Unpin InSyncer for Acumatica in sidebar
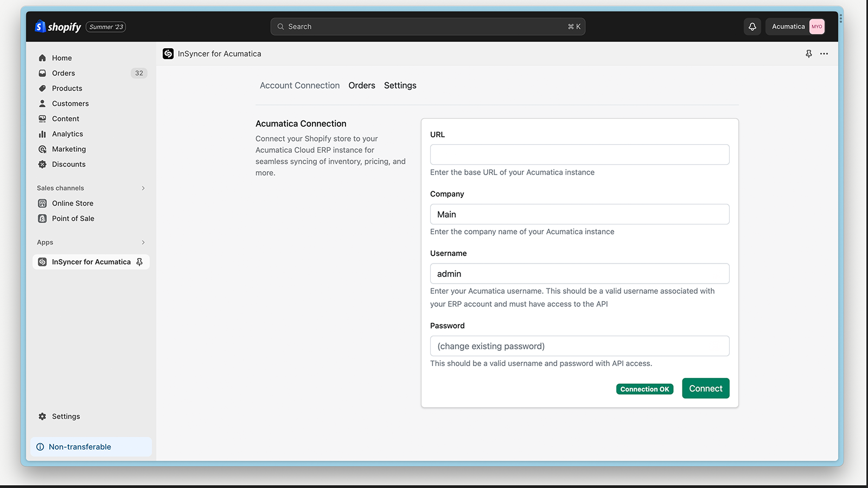This screenshot has height=488, width=868. 139,262
